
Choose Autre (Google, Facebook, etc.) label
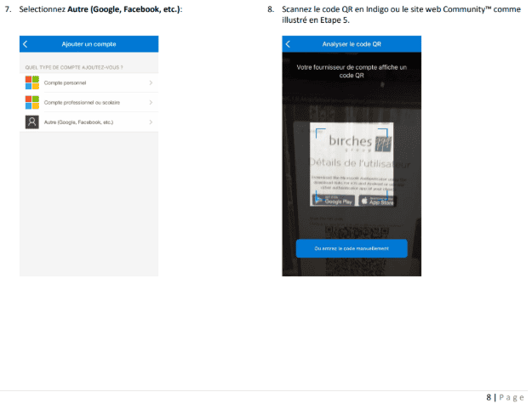78,122
